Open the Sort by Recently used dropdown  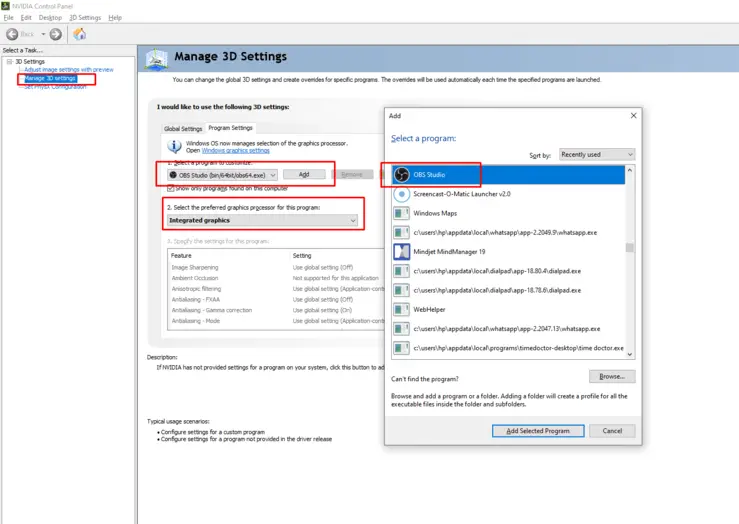(x=597, y=155)
